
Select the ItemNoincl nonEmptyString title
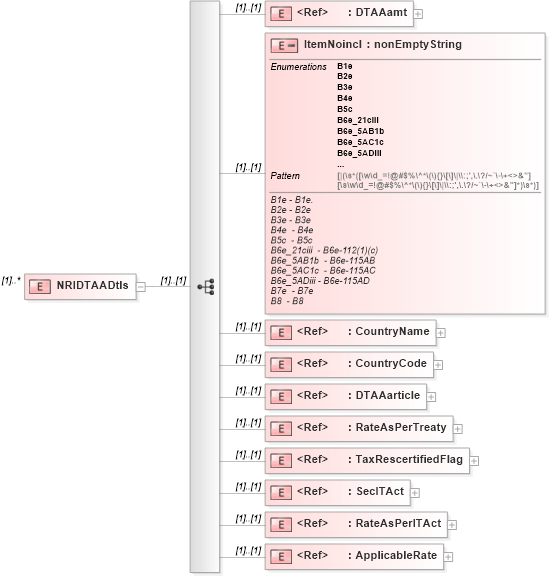tap(382, 44)
